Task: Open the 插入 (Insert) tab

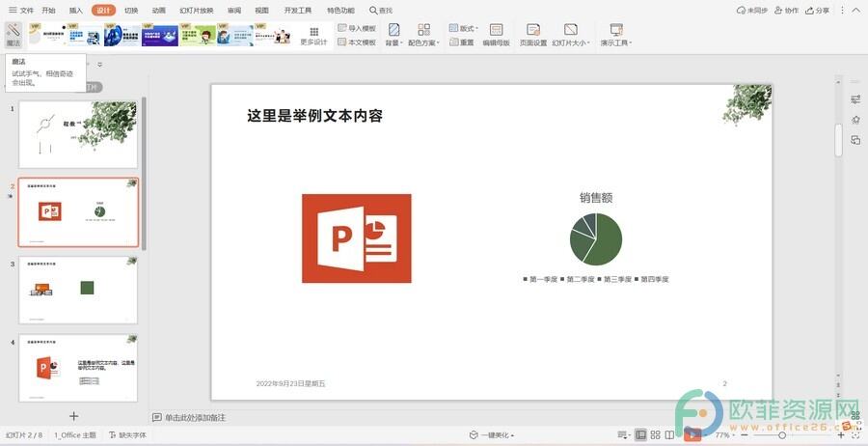Action: [x=76, y=11]
